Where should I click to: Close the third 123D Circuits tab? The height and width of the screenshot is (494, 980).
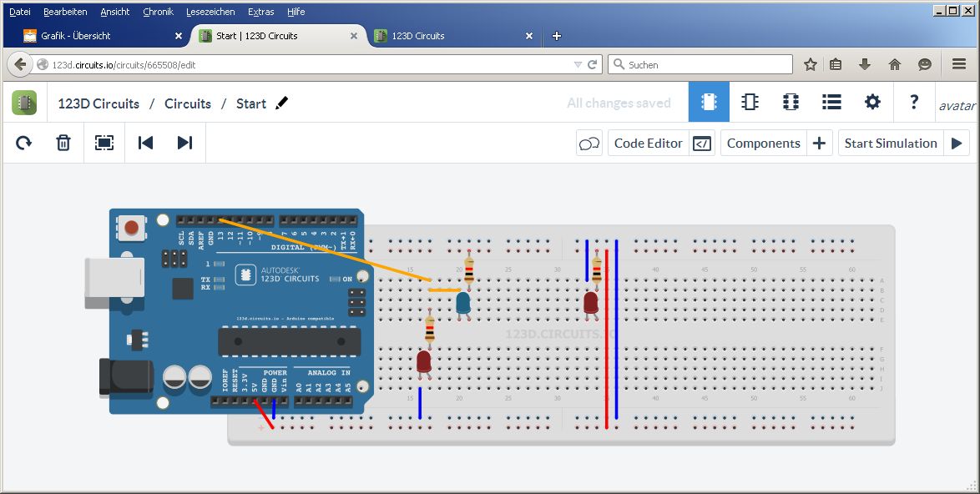[x=528, y=36]
